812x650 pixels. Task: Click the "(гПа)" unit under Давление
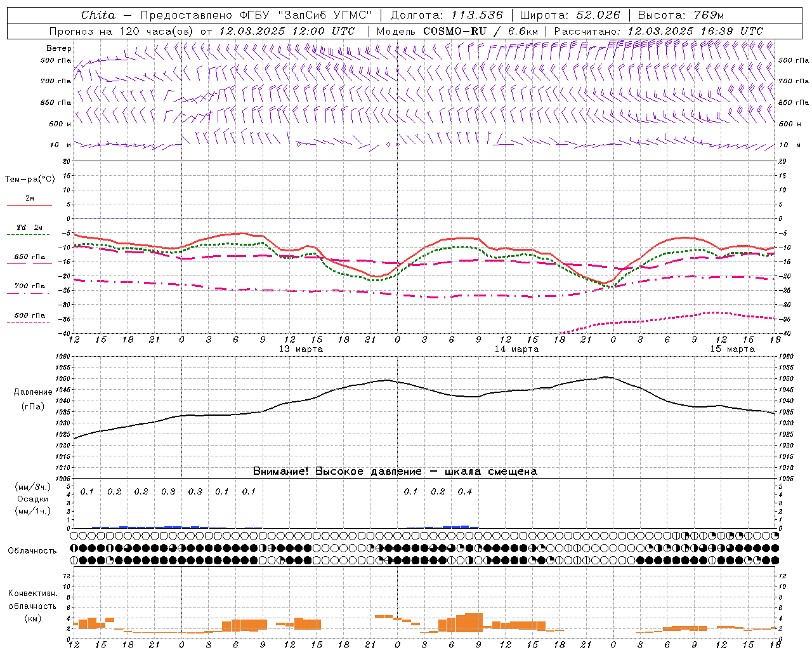(33, 407)
